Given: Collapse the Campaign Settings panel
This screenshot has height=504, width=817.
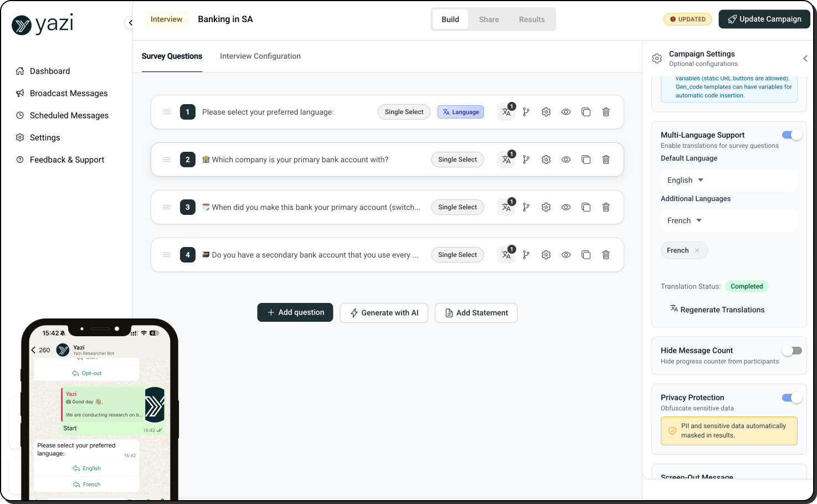Looking at the screenshot, I should [x=805, y=58].
